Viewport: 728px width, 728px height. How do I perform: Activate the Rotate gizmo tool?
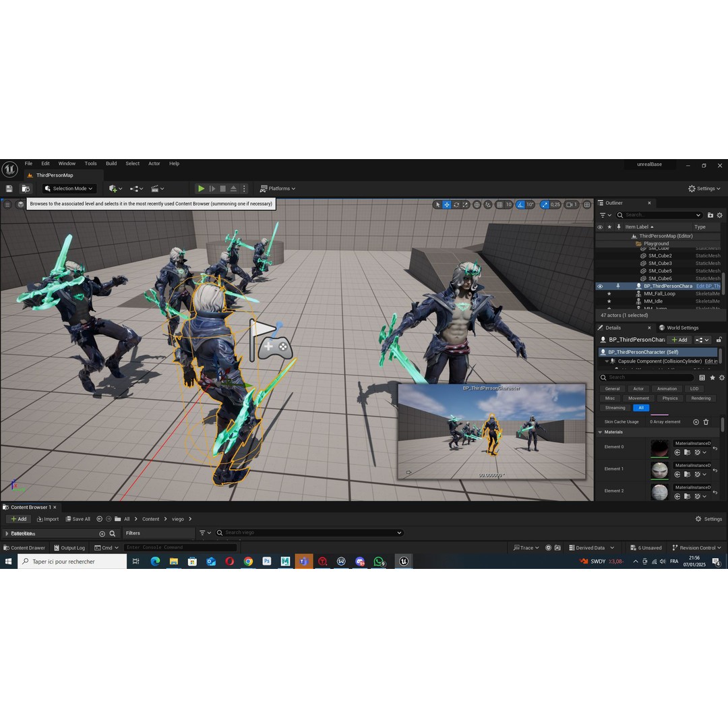pos(456,204)
